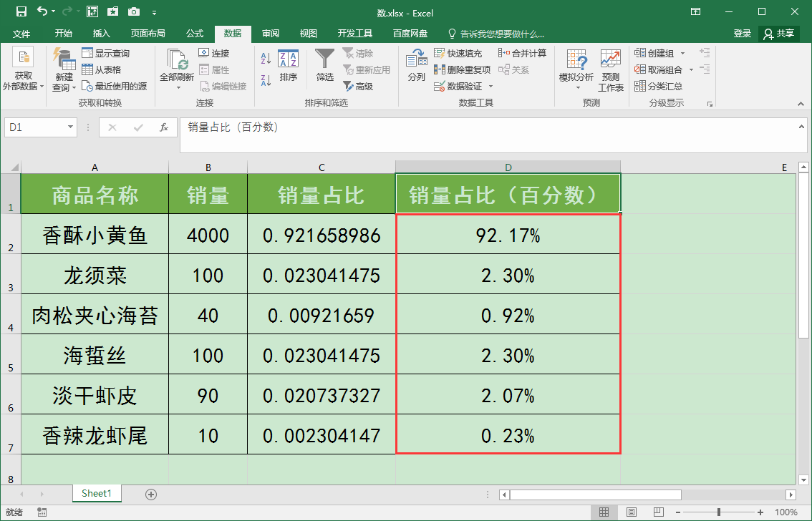812x521 pixels.
Task: Switch to Page Layout view in status bar
Action: (631, 512)
